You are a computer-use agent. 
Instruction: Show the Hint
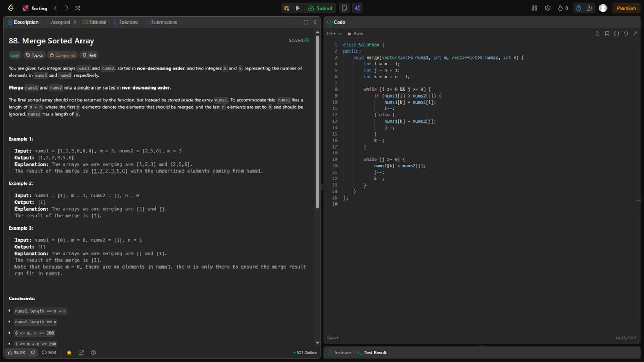coord(89,55)
